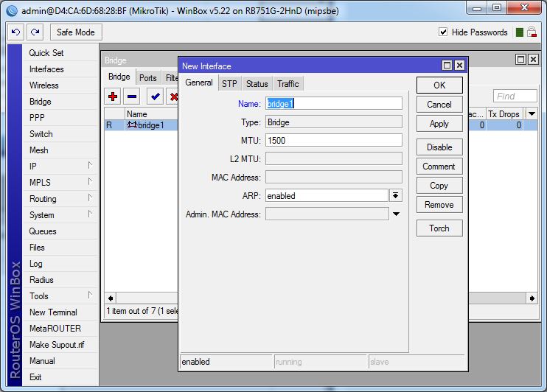The image size is (547, 392).
Task: Select the General tab
Action: pyautogui.click(x=199, y=83)
